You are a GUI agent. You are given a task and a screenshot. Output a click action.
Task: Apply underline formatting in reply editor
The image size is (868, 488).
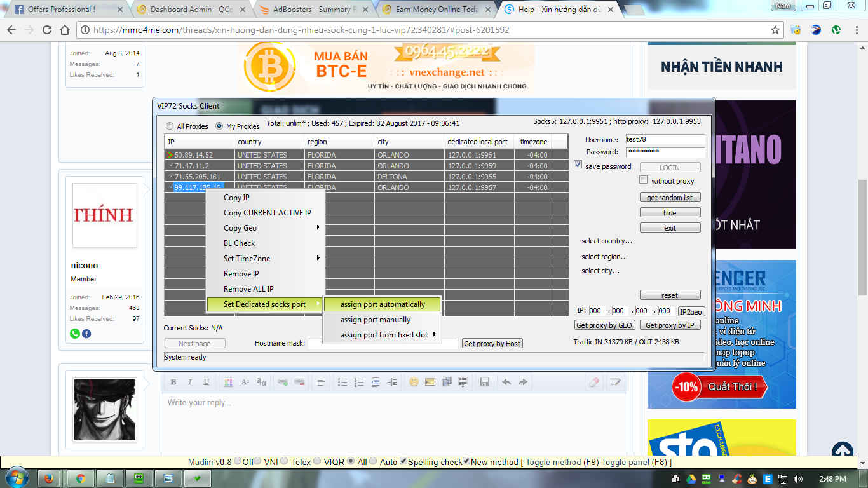point(207,382)
